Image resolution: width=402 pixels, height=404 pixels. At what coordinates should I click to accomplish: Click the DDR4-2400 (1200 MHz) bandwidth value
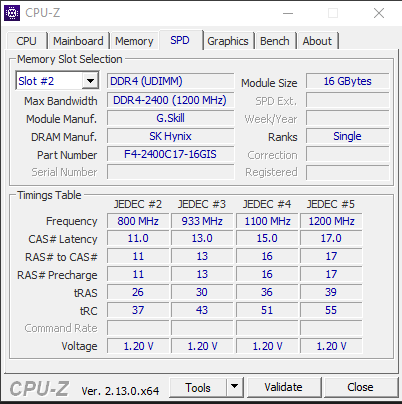pos(170,100)
